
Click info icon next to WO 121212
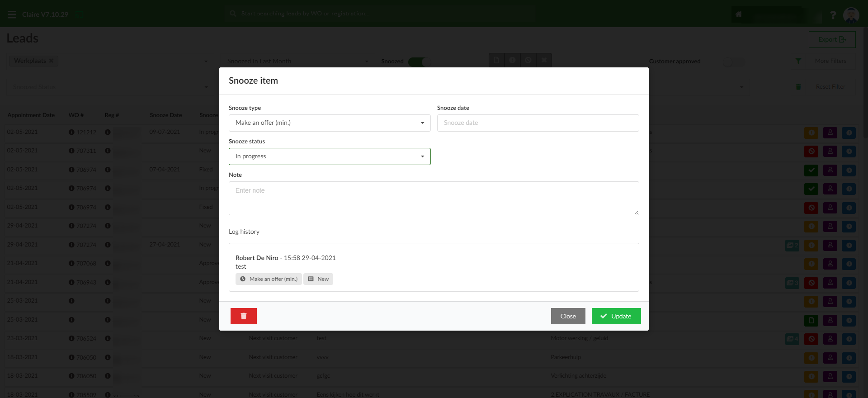(71, 133)
